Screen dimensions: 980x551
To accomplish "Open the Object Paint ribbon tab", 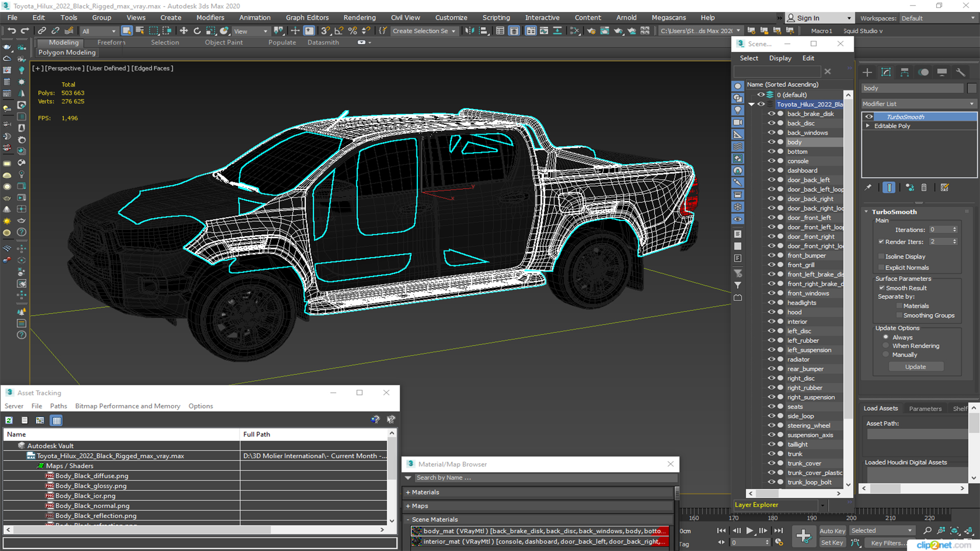I will tap(224, 42).
